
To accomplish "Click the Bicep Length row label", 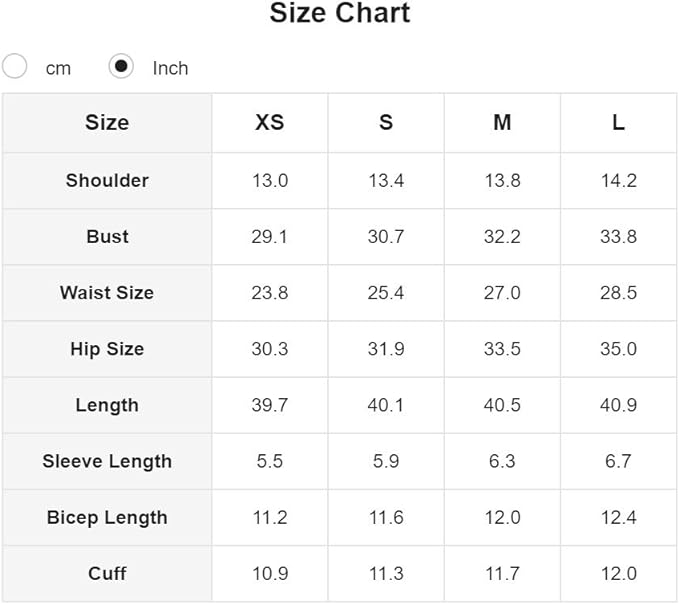I will click(107, 517).
